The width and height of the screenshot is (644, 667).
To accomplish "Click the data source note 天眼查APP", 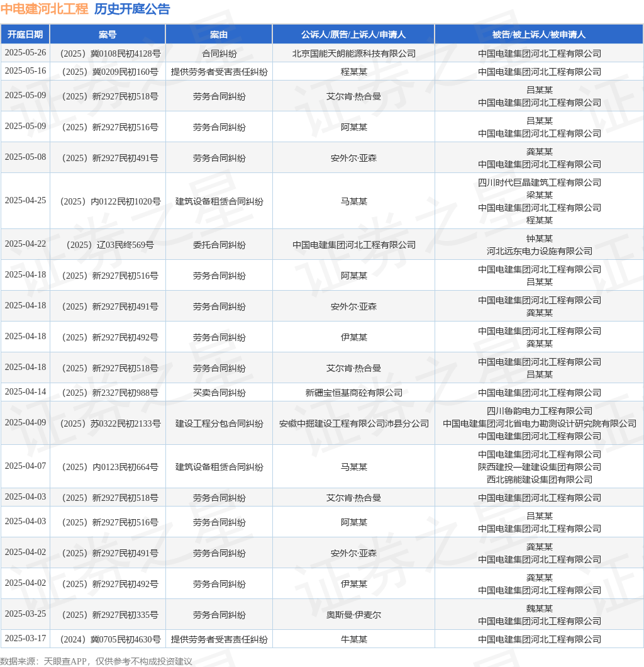I will point(65,661).
